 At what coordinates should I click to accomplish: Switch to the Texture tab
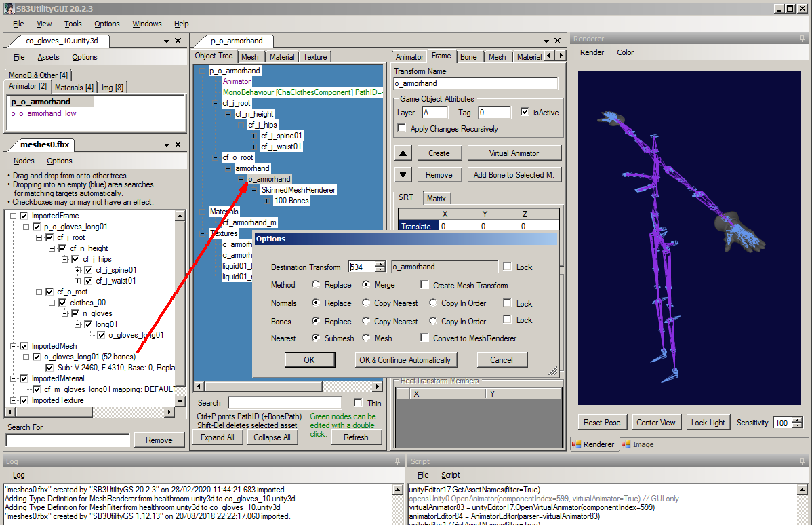coord(315,56)
